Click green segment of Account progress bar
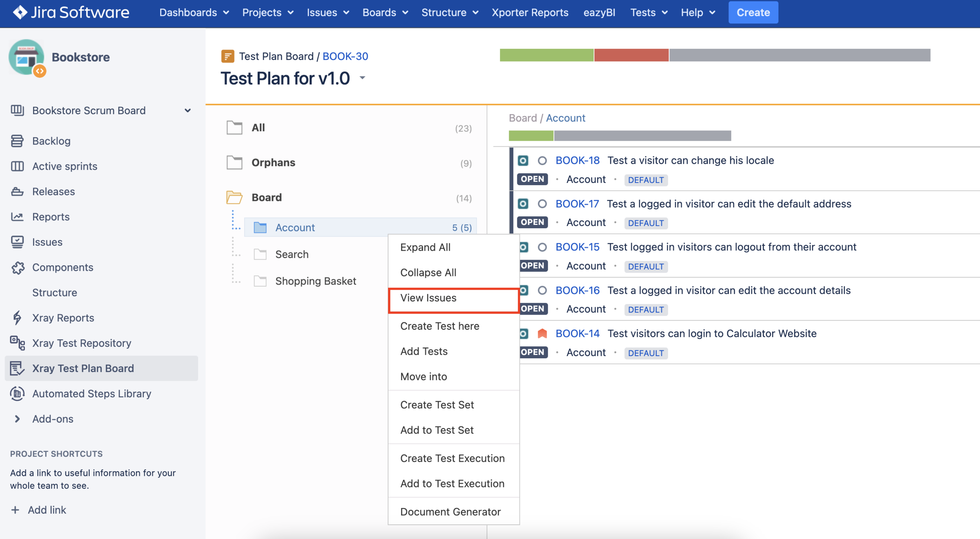Viewport: 980px width, 539px height. (x=531, y=136)
